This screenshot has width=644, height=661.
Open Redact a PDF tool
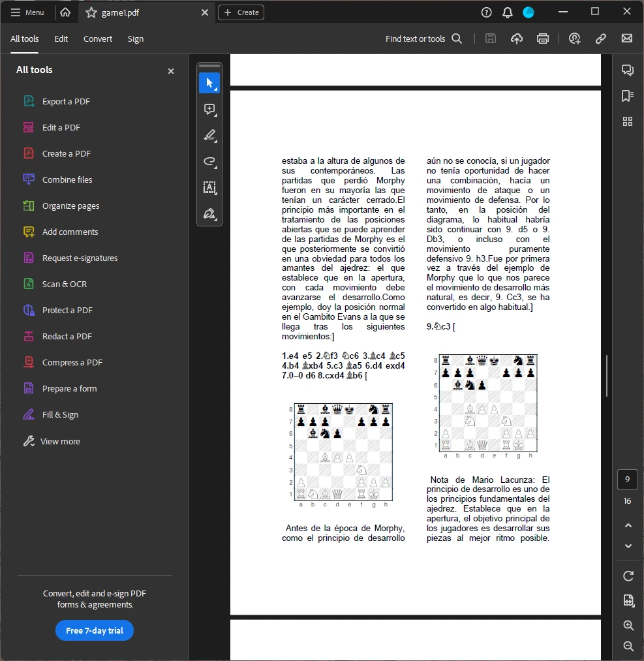57,337
